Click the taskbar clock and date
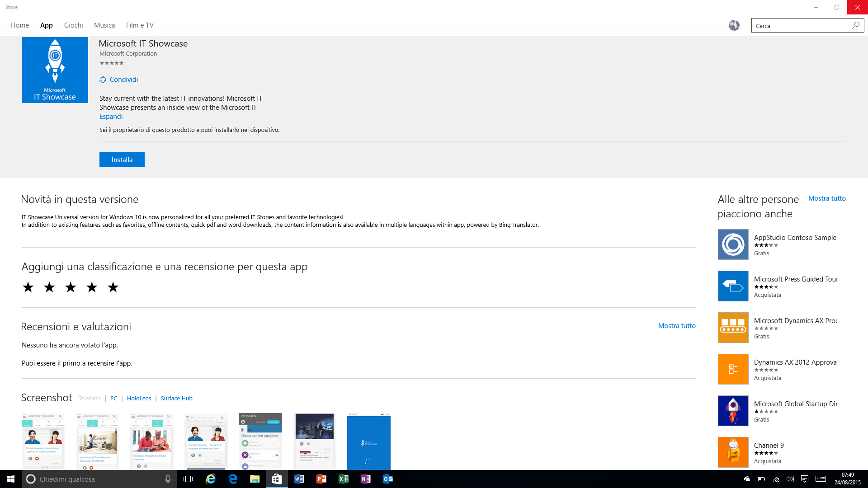This screenshot has width=868, height=488. pyautogui.click(x=848, y=479)
